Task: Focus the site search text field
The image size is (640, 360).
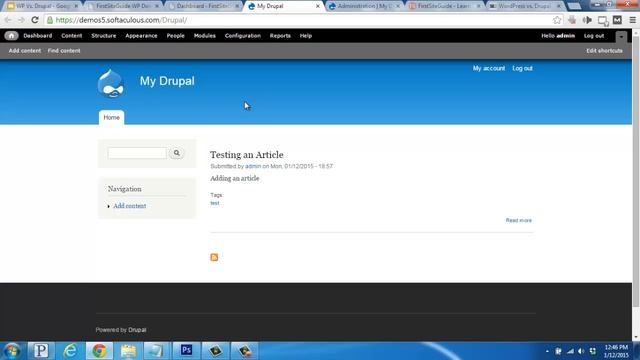Action: click(x=137, y=153)
